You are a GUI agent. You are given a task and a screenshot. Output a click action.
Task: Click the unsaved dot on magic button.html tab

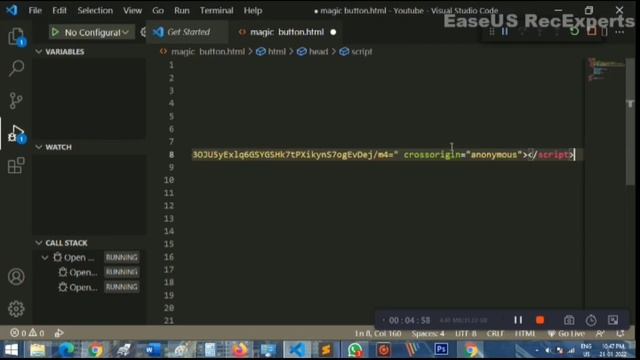pyautogui.click(x=333, y=32)
